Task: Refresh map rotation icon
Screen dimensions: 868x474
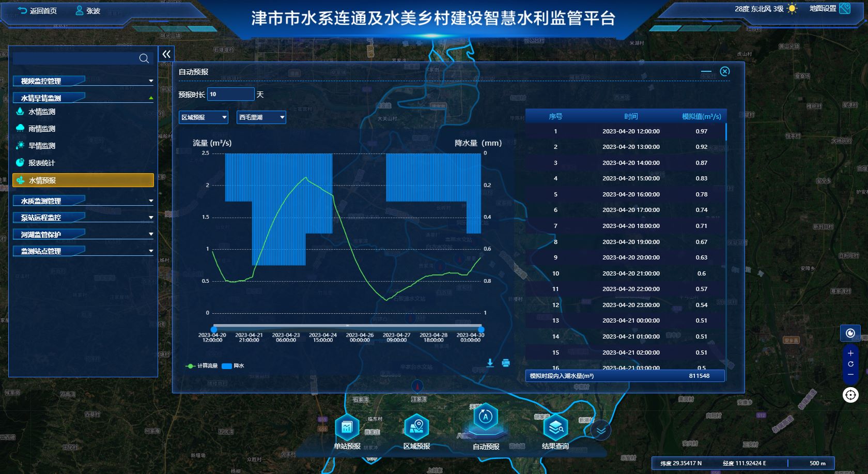Action: click(850, 364)
